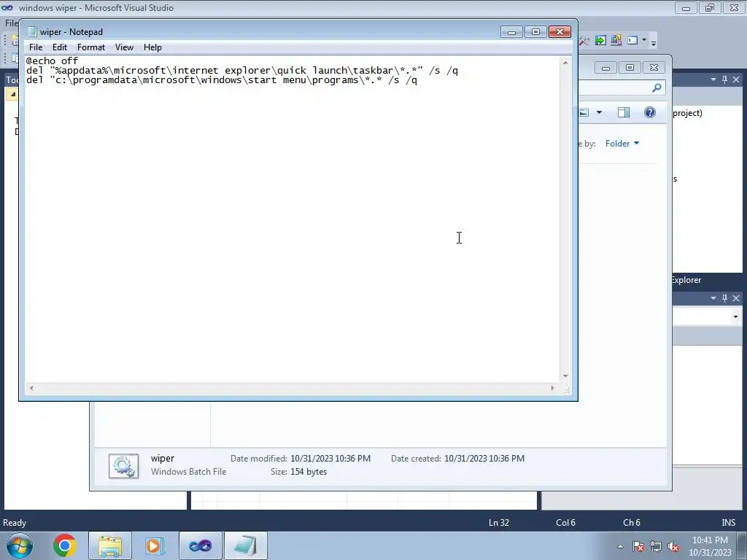Restore down the Visual Studio window

710,8
